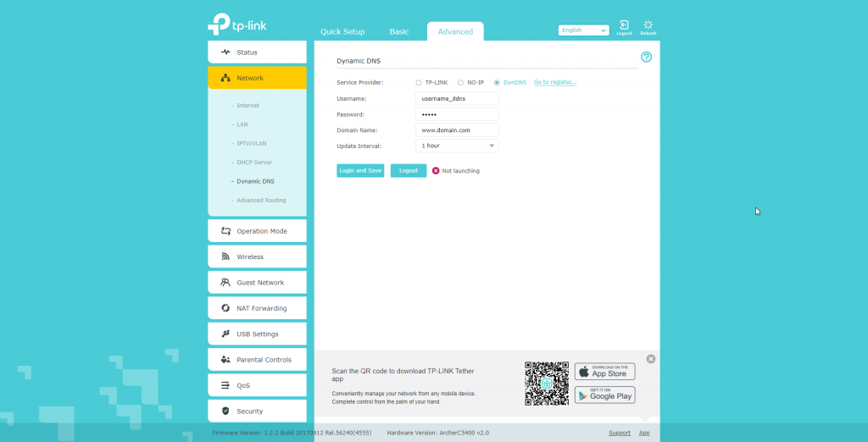Open the English language dropdown

pos(583,30)
